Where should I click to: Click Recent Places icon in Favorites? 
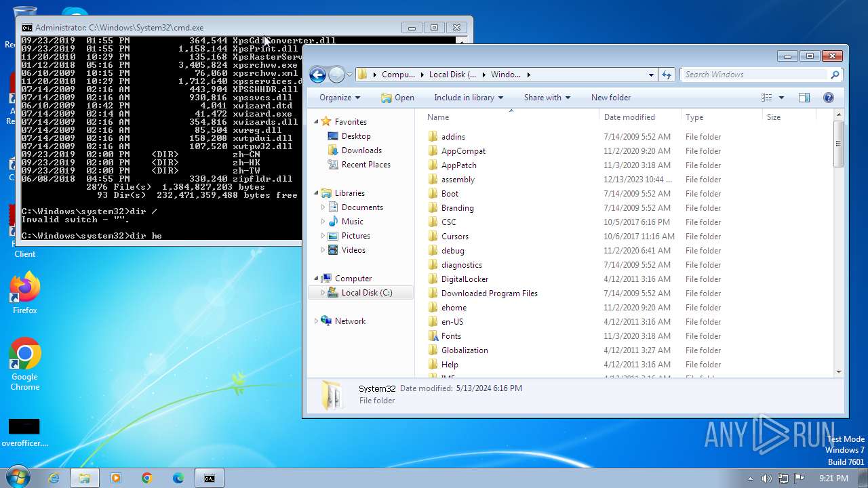coord(333,165)
